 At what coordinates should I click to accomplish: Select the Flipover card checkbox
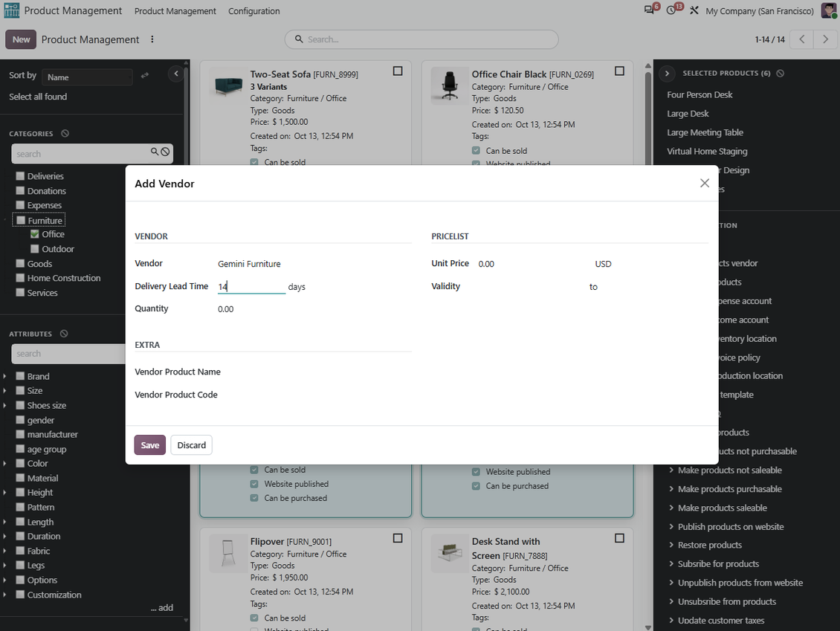click(x=398, y=538)
